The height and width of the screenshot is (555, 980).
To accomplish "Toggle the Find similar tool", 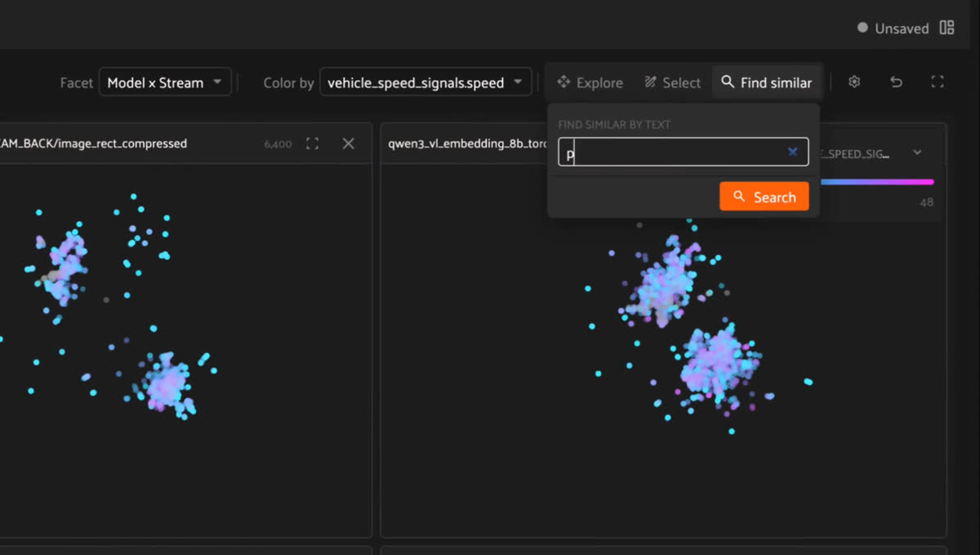I will click(x=767, y=82).
